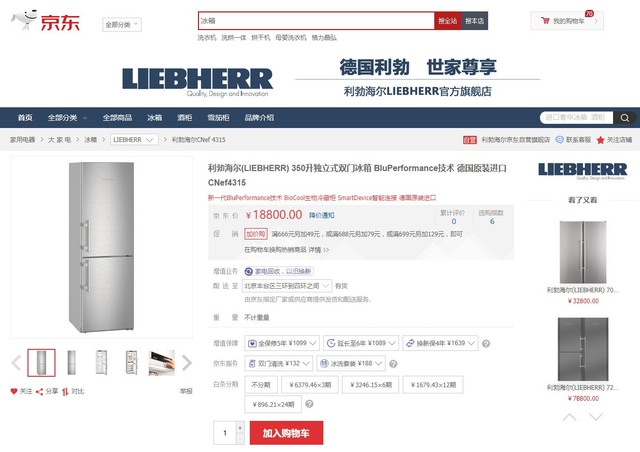Open the shopping cart icon
Viewport: 640px width, 452px height.
[545, 20]
